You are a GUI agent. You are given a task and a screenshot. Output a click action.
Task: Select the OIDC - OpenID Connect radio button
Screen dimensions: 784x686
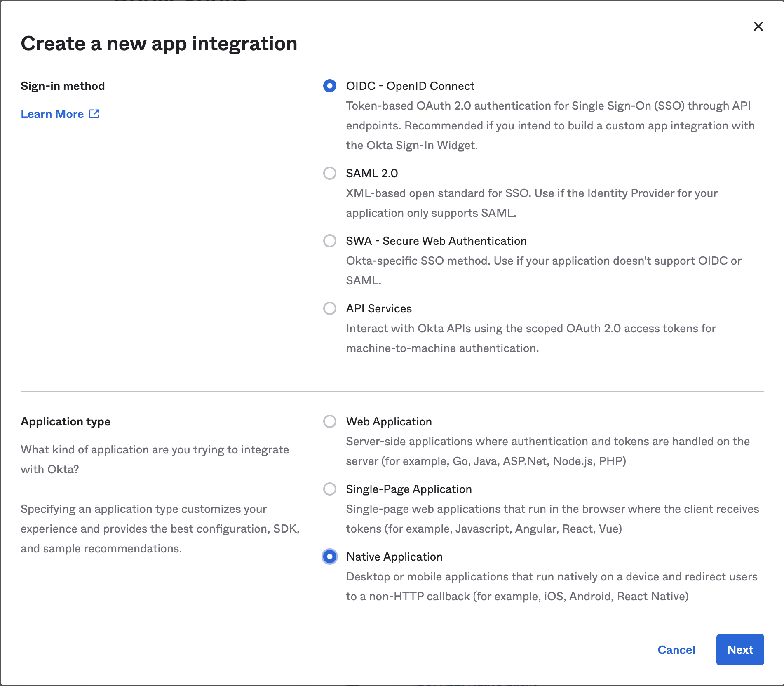click(329, 86)
